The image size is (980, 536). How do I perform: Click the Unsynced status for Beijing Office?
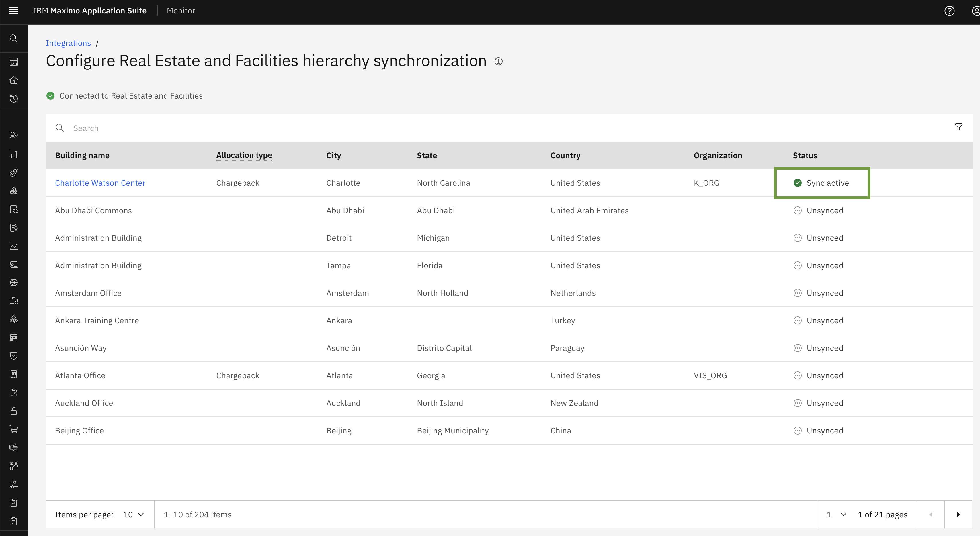pos(818,431)
